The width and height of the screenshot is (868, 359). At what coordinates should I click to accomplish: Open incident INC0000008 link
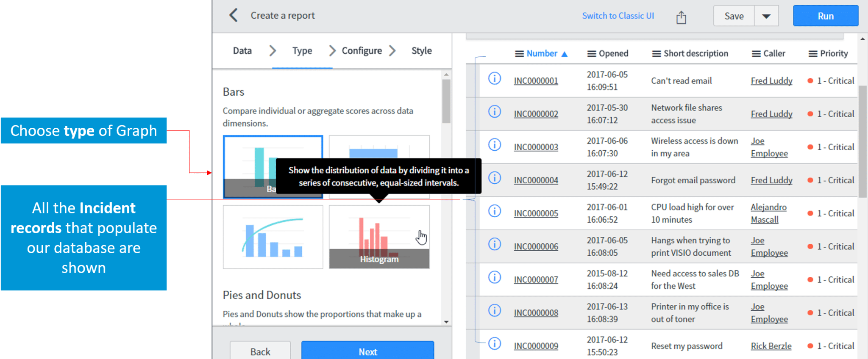(536, 313)
